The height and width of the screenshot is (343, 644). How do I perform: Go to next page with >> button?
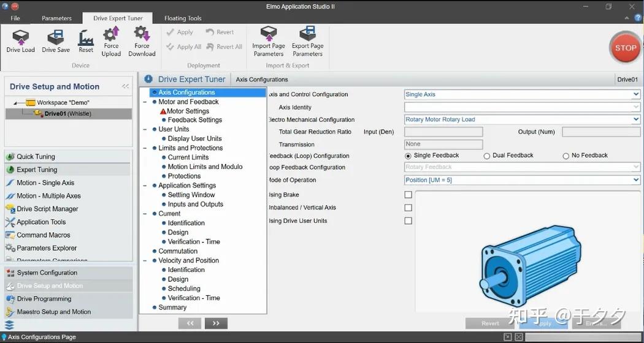[x=216, y=323]
